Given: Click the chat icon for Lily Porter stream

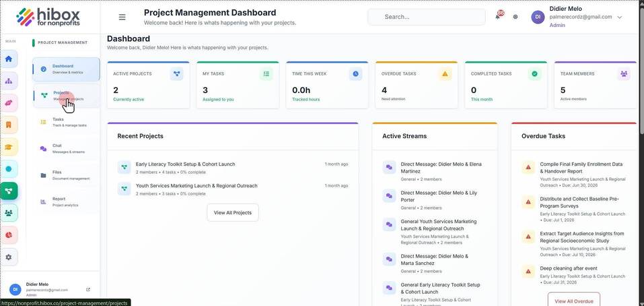Looking at the screenshot, I should [389, 195].
